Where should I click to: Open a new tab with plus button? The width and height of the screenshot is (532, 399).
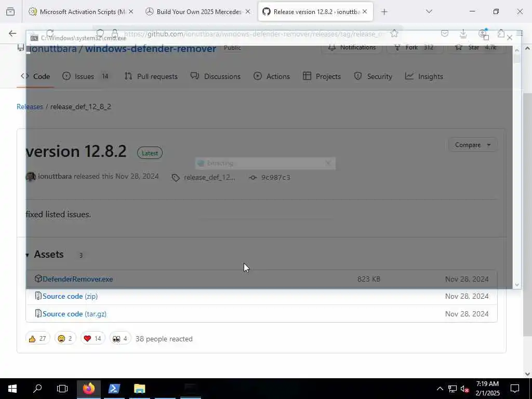click(384, 12)
